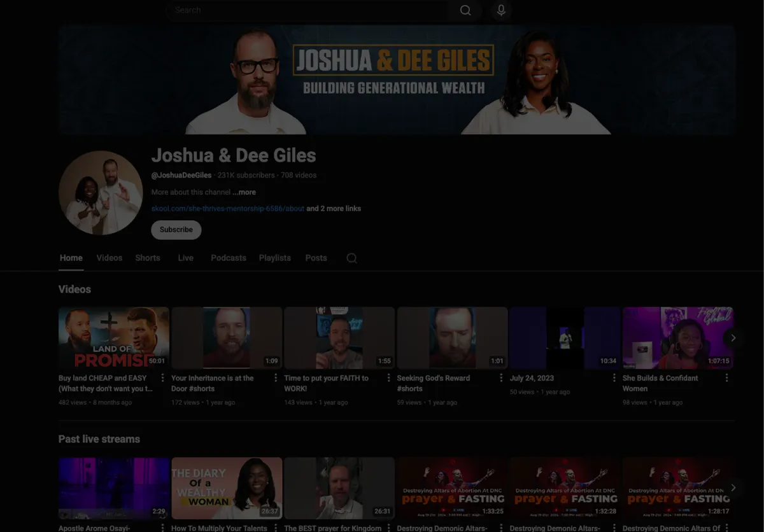Open 'Your Inheritance is at the Door #shorts' title
Screen dimensions: 764x532
(x=213, y=383)
